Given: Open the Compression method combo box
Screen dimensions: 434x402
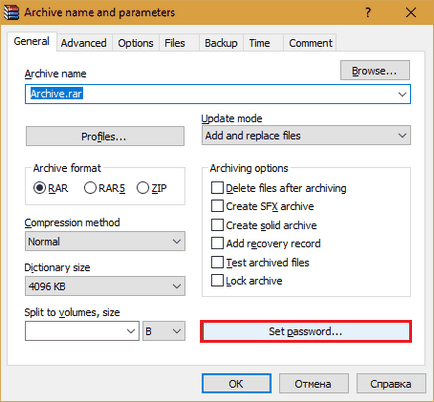Looking at the screenshot, I should pyautogui.click(x=105, y=241).
